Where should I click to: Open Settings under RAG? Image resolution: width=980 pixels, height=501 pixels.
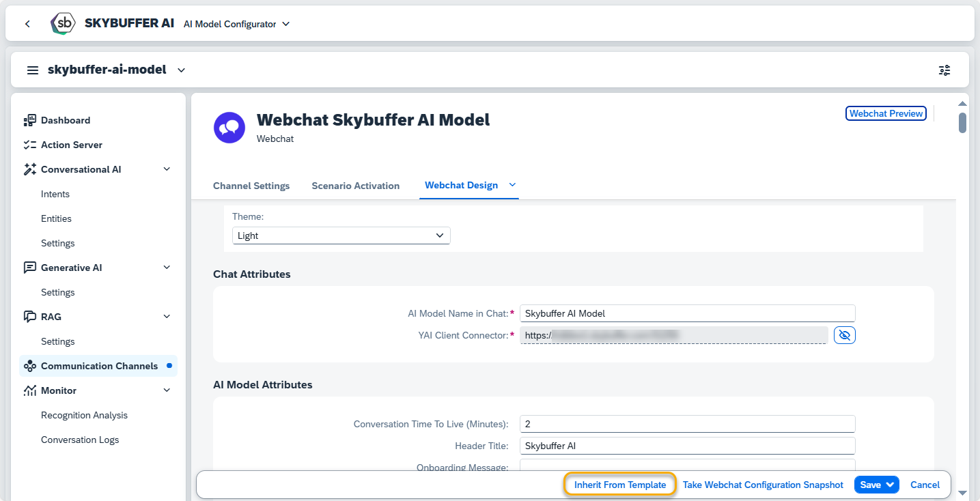(x=58, y=341)
